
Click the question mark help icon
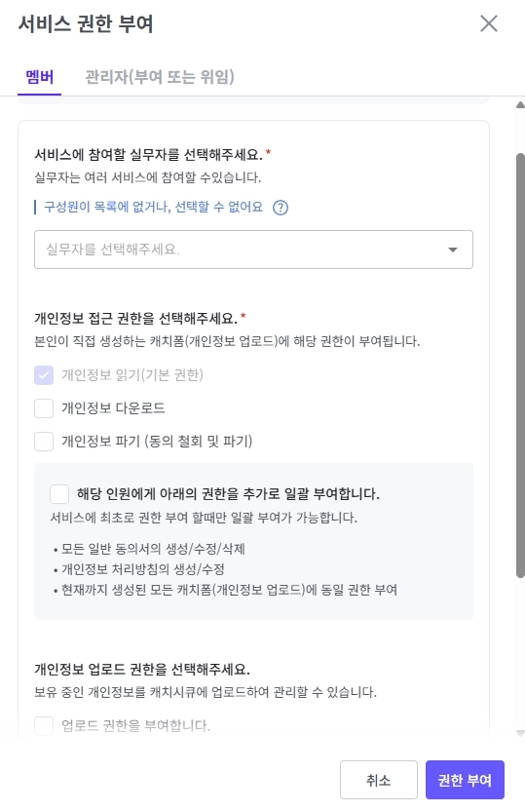pyautogui.click(x=281, y=208)
